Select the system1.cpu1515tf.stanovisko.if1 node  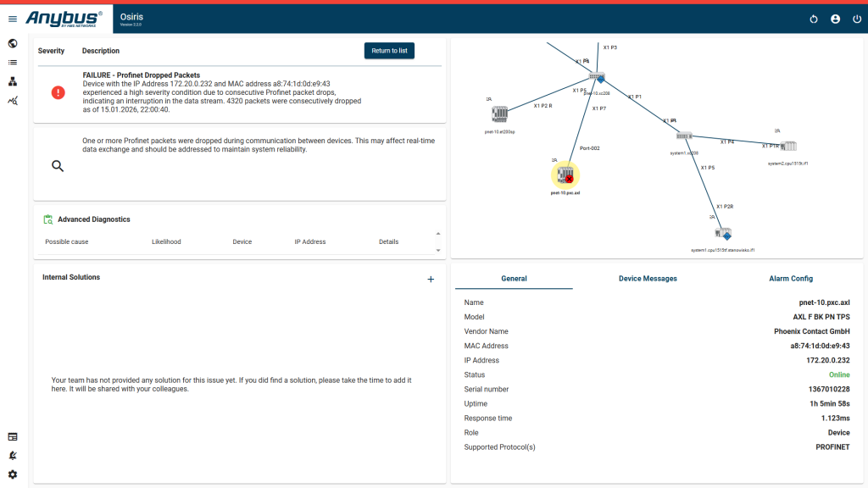click(x=723, y=234)
